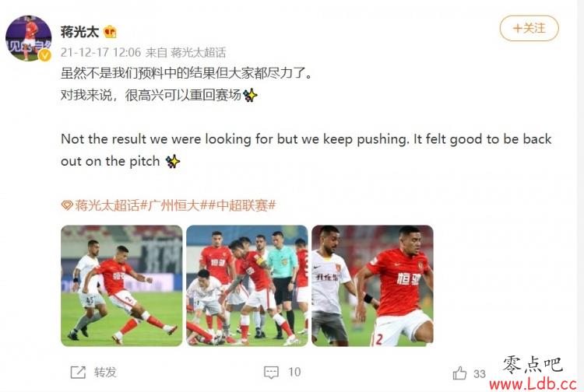
Task: Open the 蒋光太超话 super topic tag
Action: tap(107, 205)
